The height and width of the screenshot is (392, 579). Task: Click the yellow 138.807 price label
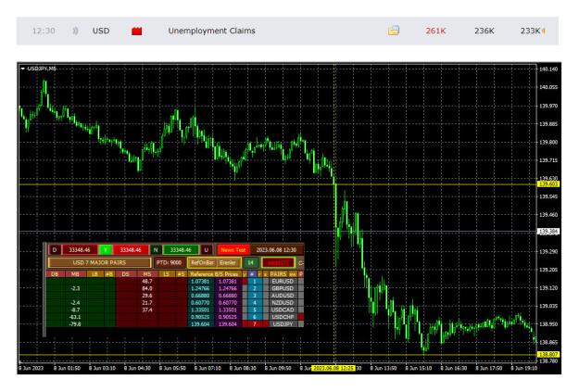[548, 354]
